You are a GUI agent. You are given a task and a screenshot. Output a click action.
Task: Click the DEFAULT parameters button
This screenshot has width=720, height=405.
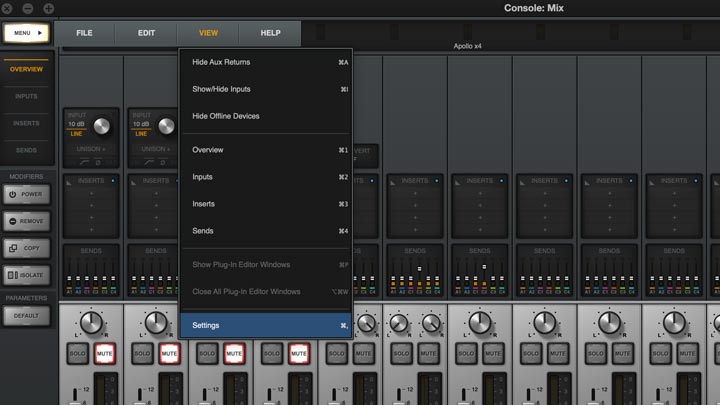point(26,316)
